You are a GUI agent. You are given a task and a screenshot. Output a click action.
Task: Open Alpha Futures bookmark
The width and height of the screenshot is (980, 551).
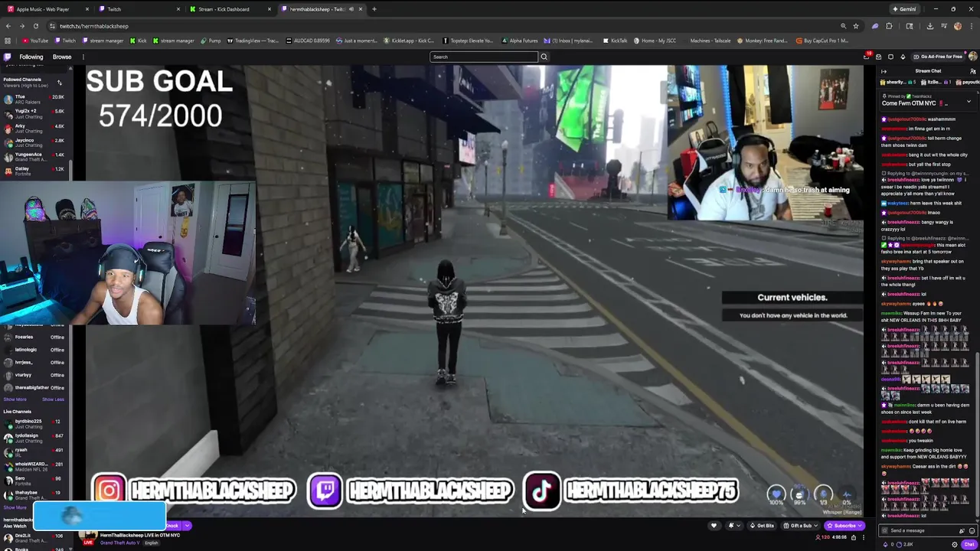click(x=520, y=41)
